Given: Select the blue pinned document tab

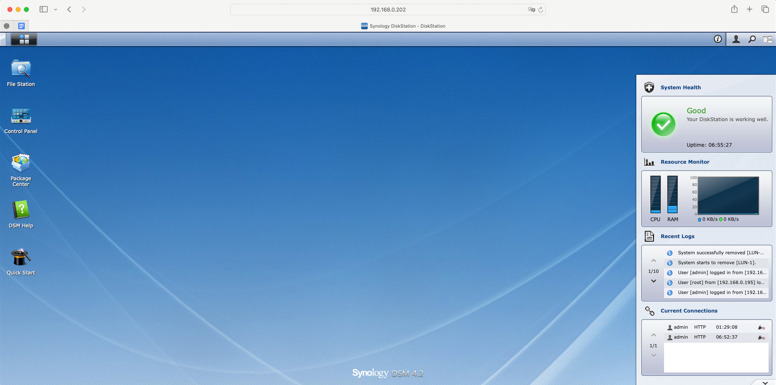Looking at the screenshot, I should (x=21, y=26).
